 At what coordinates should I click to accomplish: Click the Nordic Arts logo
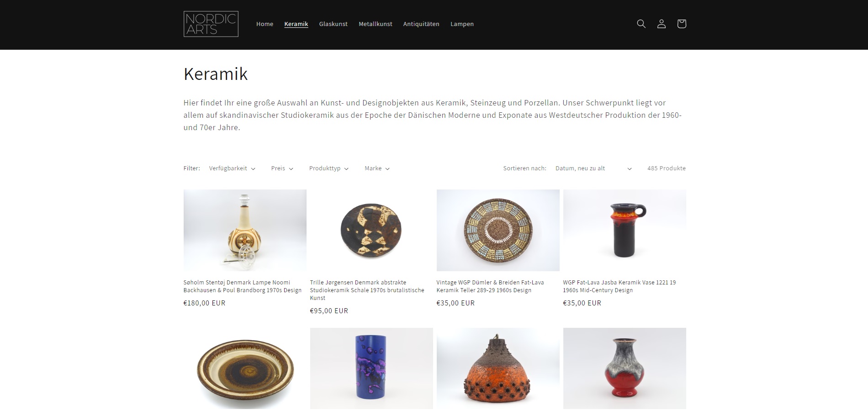(x=211, y=24)
